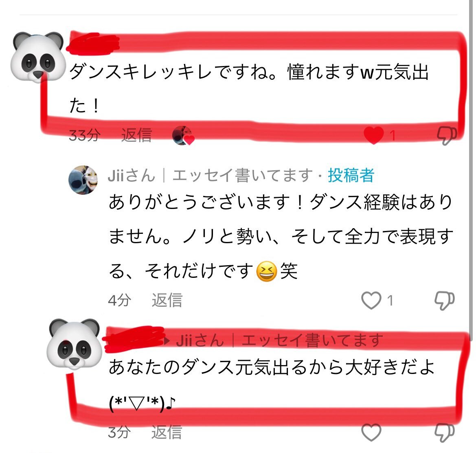The image size is (476, 453).
Task: Open the Jiiさん mention in the bottom reply
Action: click(x=200, y=340)
